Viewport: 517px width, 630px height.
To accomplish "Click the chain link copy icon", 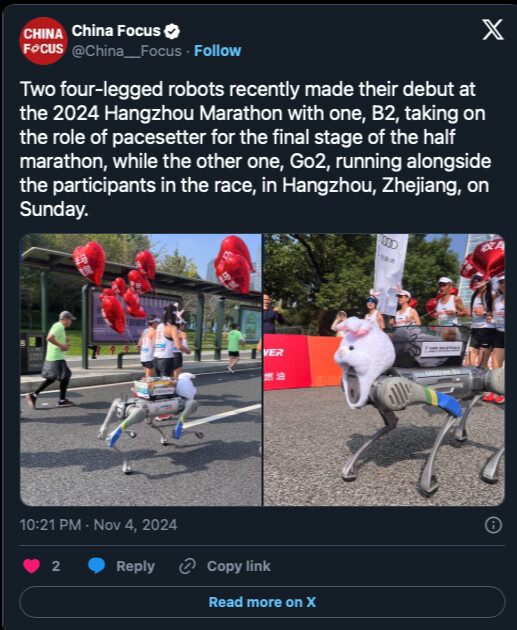I will 187,566.
